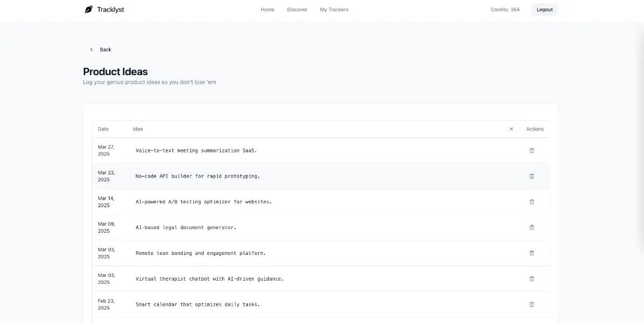Open the Home navigation item
This screenshot has height=323, width=644.
267,9
